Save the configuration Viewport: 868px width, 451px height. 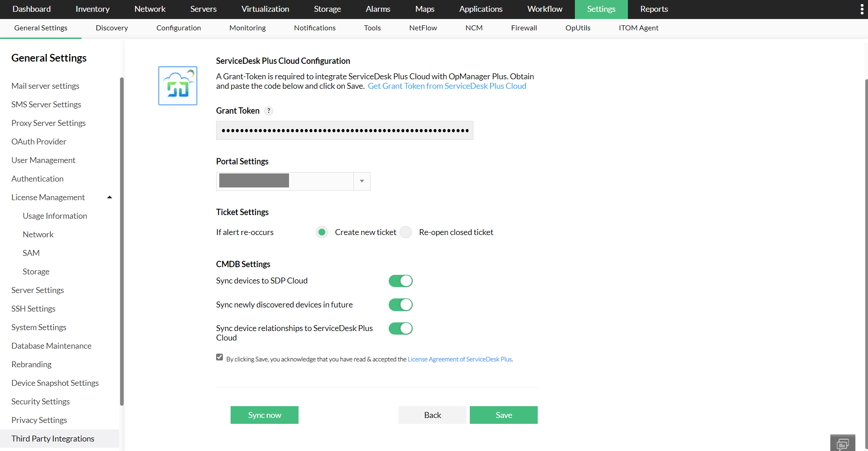pyautogui.click(x=503, y=415)
